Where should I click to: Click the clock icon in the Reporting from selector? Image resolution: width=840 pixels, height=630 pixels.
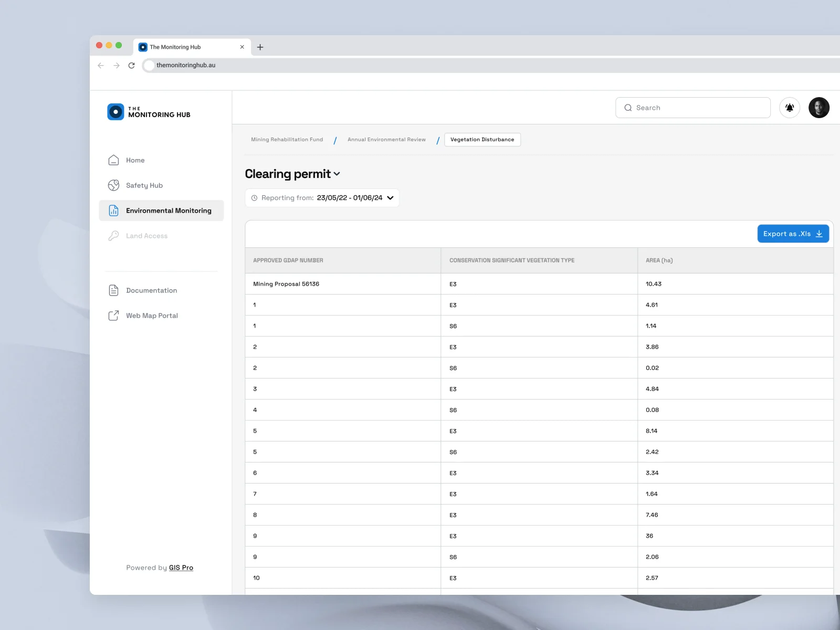(x=255, y=198)
